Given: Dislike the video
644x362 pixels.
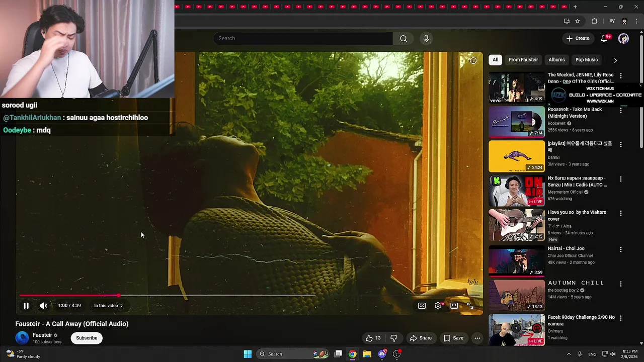Looking at the screenshot, I should point(394,338).
